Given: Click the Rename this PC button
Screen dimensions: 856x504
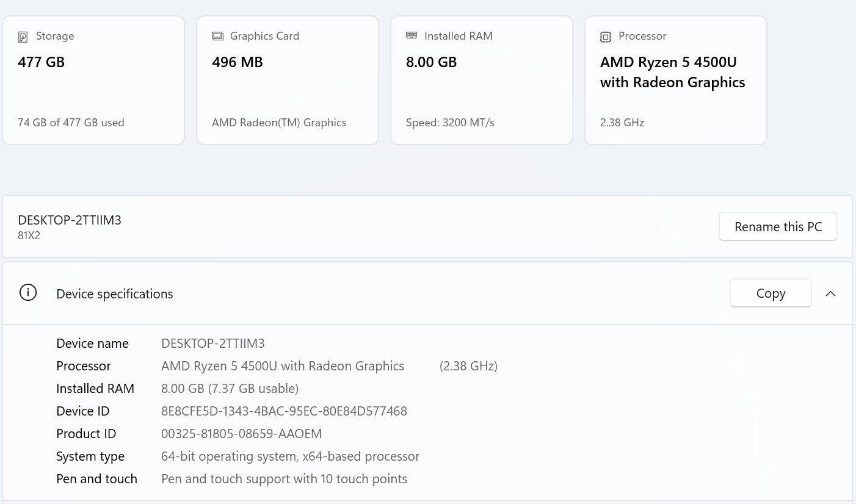Looking at the screenshot, I should point(778,226).
